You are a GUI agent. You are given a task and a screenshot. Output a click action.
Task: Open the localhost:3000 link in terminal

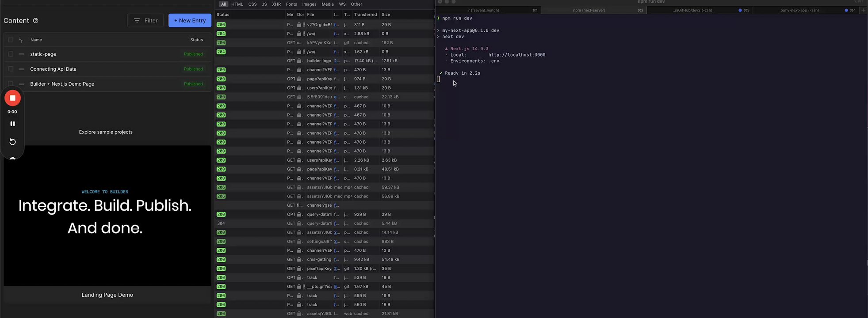coord(516,55)
